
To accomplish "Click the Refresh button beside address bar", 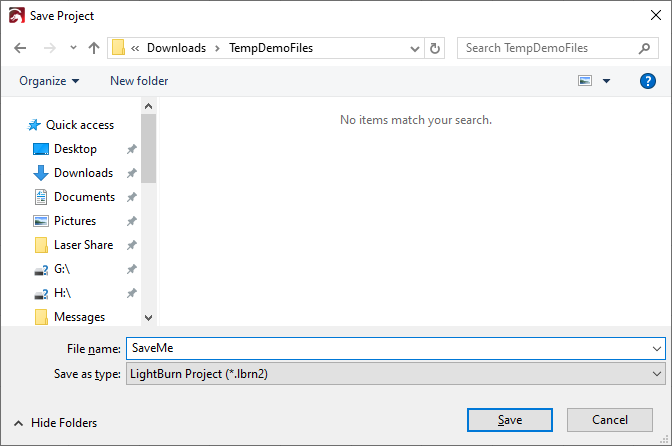I will 435,48.
